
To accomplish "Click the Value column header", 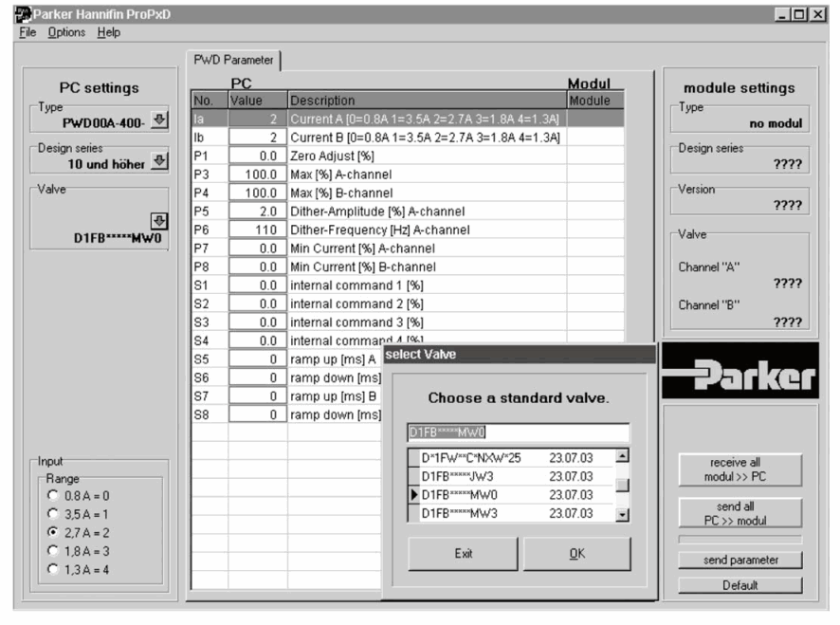I will pyautogui.click(x=258, y=101).
